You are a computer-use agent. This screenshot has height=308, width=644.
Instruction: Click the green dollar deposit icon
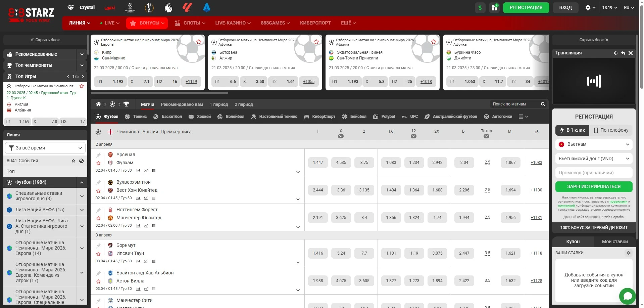pos(480,8)
